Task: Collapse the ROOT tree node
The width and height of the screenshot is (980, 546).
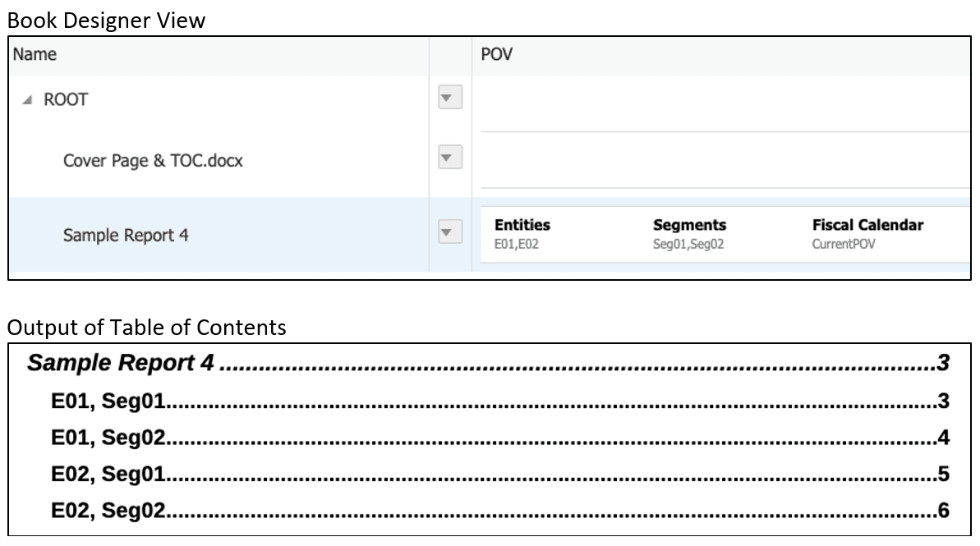Action: click(28, 100)
